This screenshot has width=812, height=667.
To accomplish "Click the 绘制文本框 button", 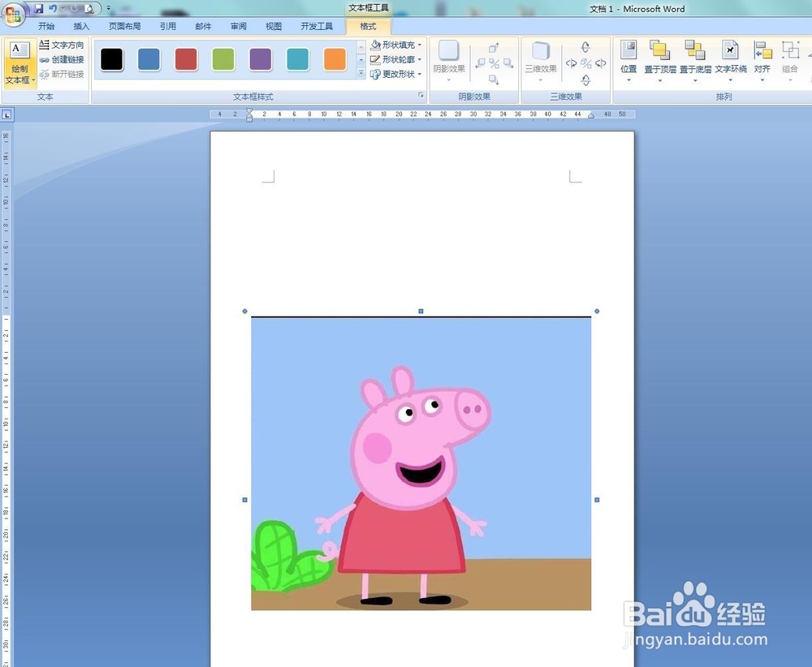I will 20,62.
